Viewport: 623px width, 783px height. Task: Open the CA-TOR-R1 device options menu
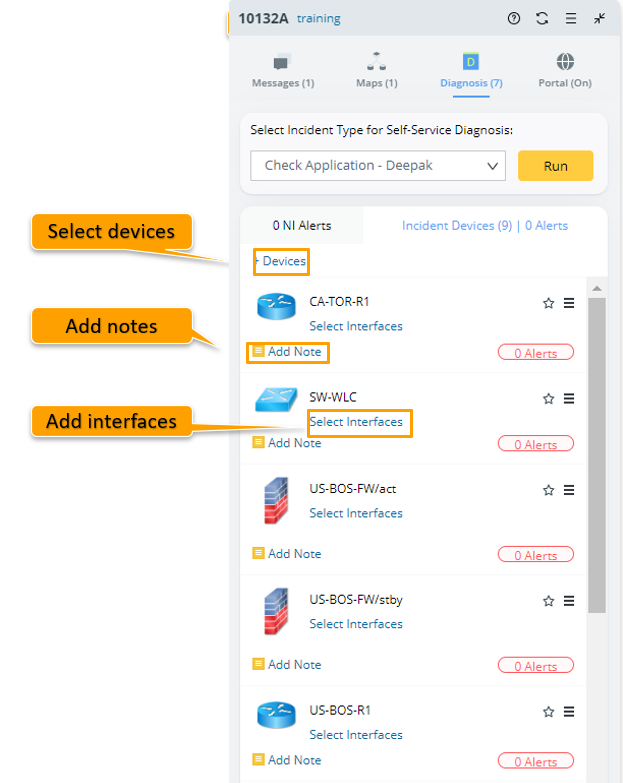(569, 303)
